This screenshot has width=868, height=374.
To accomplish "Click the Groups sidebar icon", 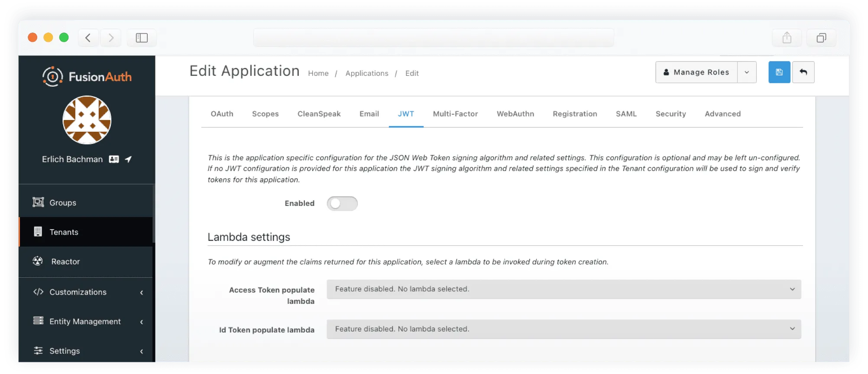I will 39,202.
